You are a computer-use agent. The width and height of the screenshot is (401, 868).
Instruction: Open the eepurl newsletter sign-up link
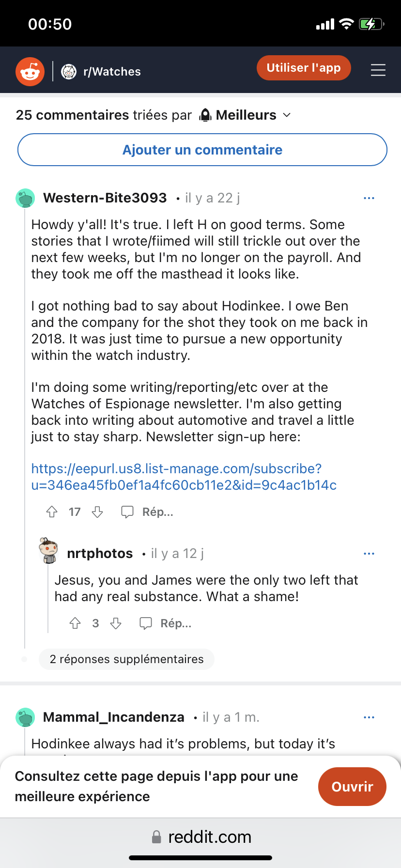tap(184, 477)
